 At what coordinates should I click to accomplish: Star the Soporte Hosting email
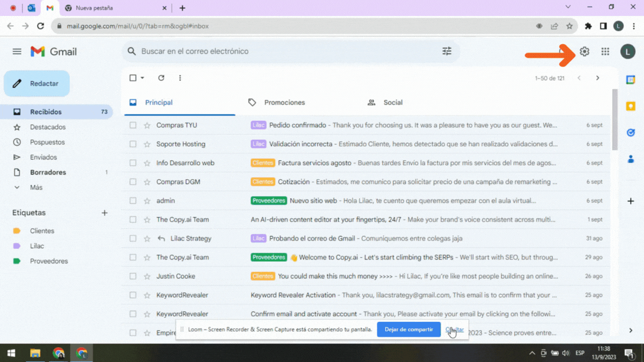(x=147, y=144)
